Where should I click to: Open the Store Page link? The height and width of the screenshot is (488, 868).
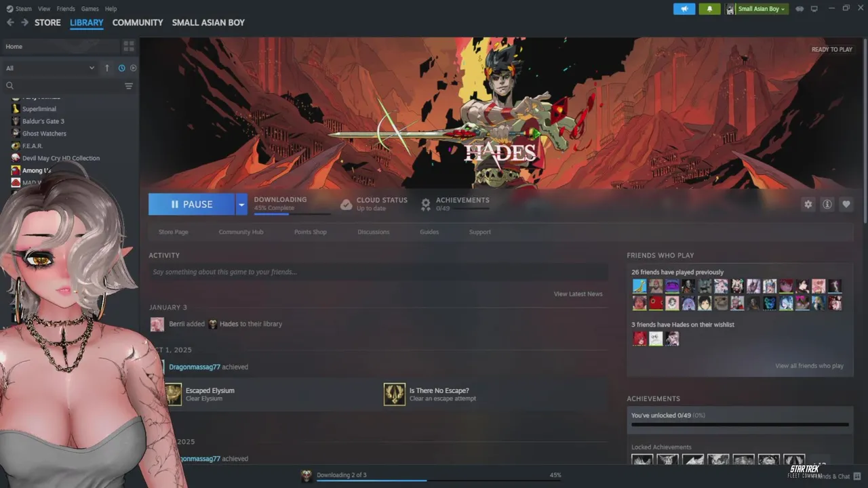174,232
